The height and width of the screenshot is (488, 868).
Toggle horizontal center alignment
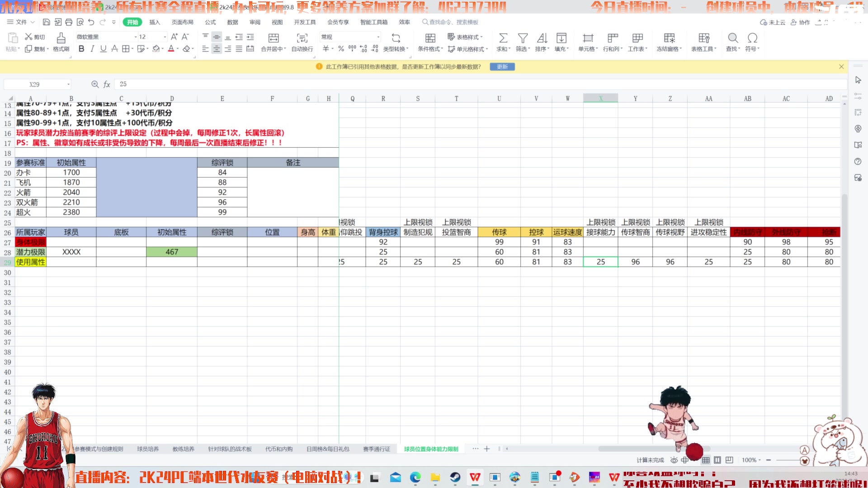tap(217, 49)
